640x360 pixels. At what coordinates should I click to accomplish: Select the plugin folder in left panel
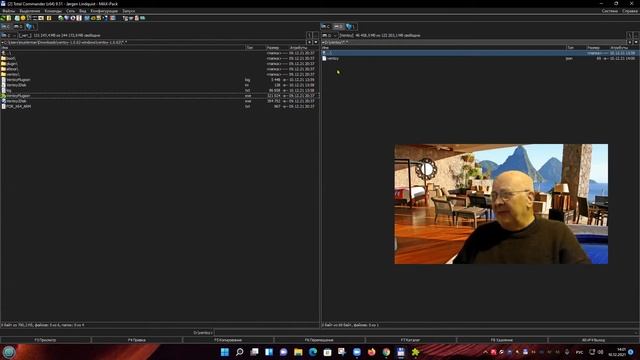160,64
